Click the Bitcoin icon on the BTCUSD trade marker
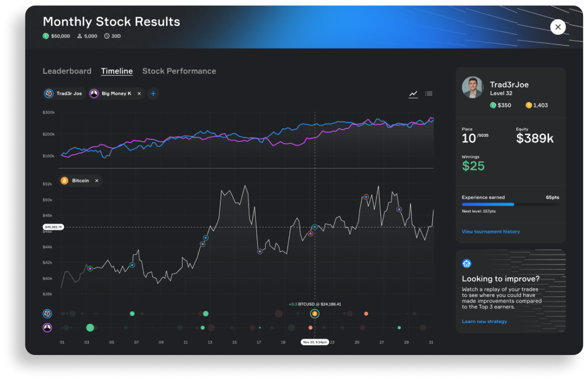 tap(315, 312)
